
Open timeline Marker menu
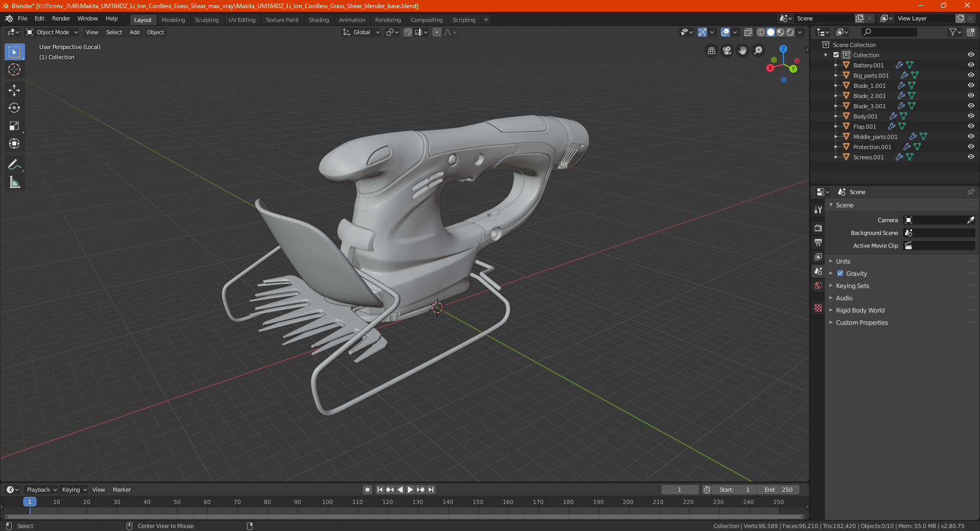coord(121,490)
